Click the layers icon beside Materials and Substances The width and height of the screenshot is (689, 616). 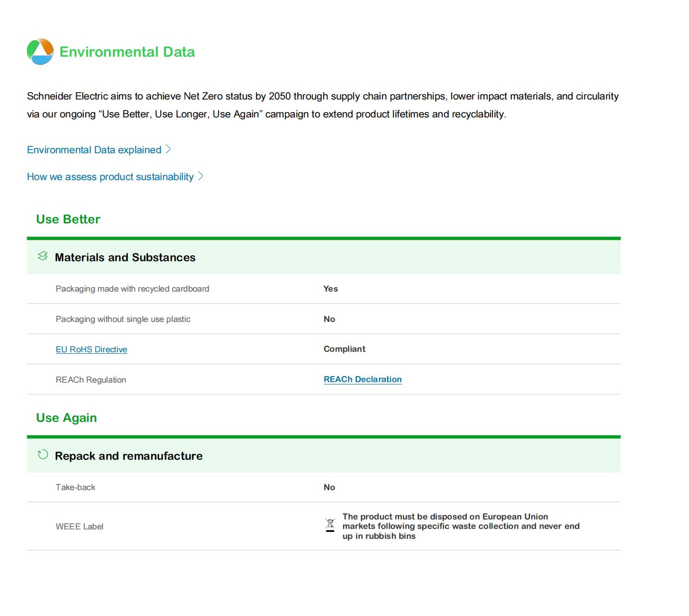43,256
